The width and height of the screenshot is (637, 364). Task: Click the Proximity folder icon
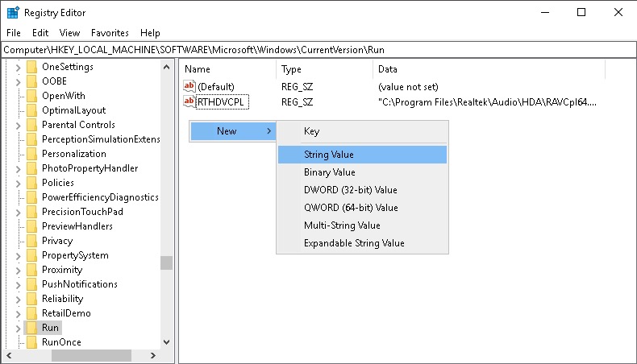[31, 270]
